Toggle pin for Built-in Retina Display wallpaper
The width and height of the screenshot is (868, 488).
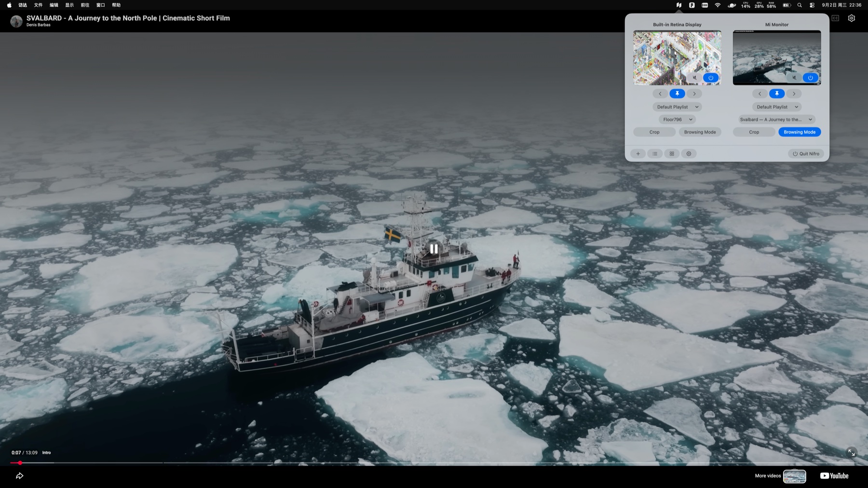tap(677, 94)
